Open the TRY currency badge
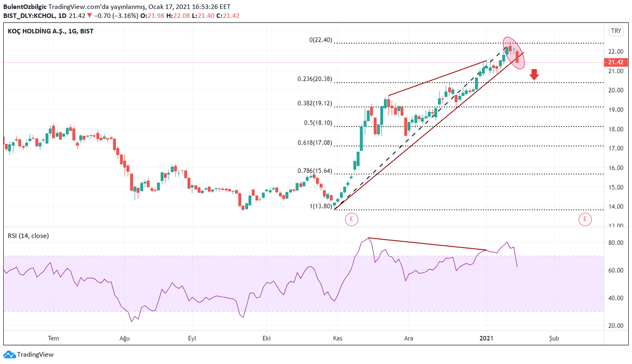The height and width of the screenshot is (364, 632). click(616, 31)
